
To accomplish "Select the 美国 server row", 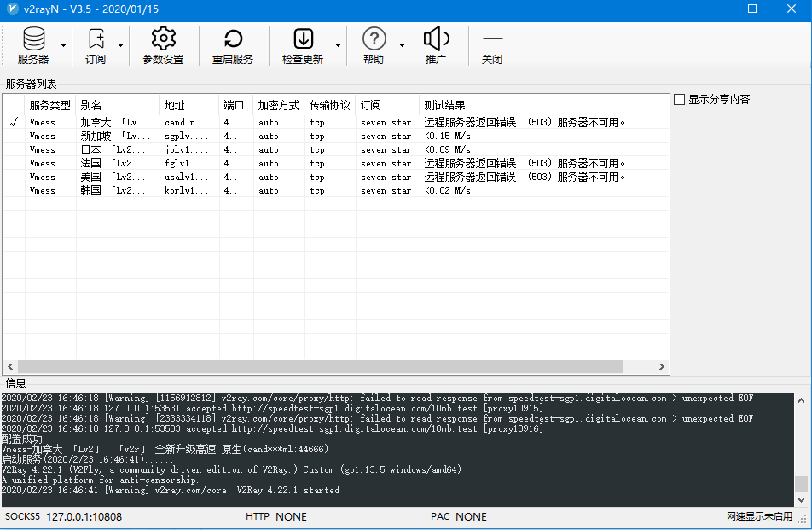I will coord(336,177).
